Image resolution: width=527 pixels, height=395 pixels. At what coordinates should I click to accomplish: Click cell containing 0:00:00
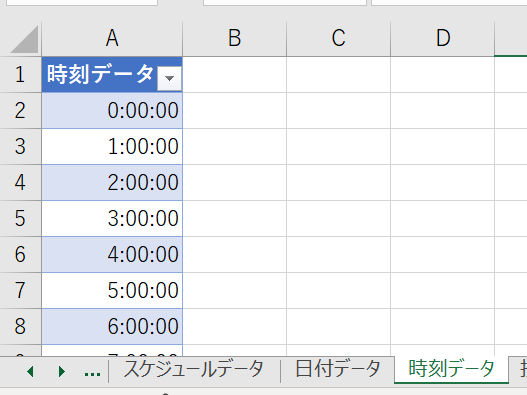tap(112, 111)
